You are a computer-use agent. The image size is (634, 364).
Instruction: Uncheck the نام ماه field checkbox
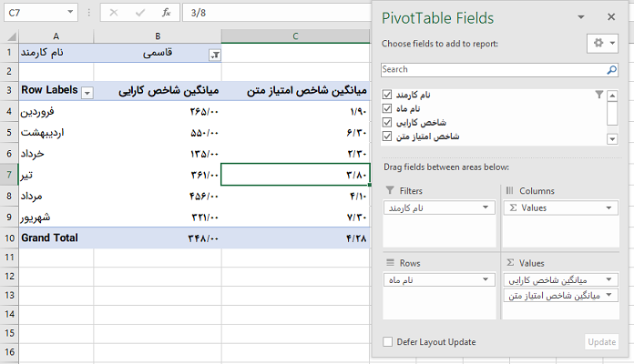click(x=388, y=108)
